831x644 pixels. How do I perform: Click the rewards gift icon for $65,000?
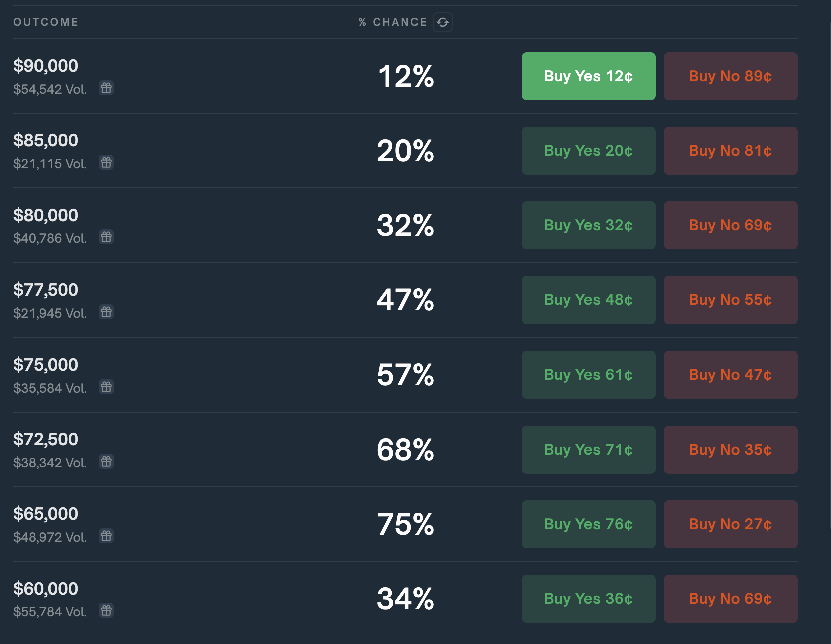[106, 536]
